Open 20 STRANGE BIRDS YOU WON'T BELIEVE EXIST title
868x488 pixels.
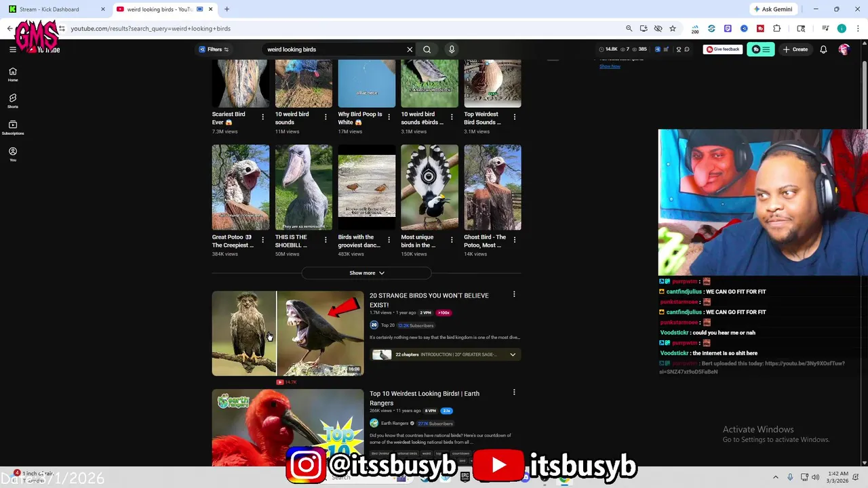(429, 300)
